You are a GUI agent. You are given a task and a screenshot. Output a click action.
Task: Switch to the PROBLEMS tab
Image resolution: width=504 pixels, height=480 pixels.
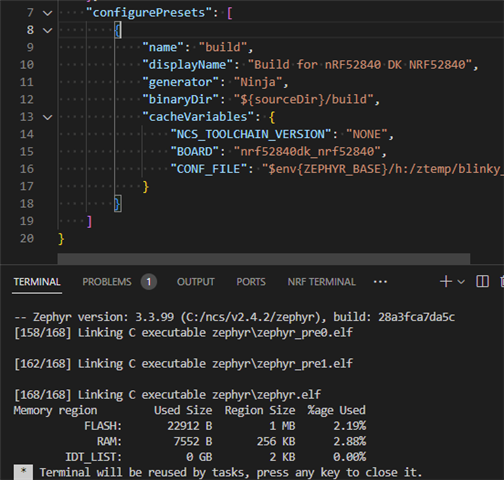(107, 282)
